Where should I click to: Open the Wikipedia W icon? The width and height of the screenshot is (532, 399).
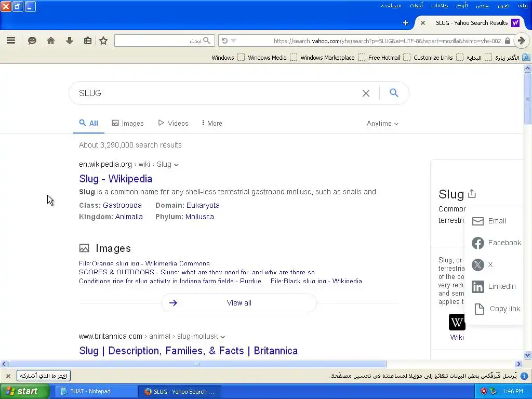(x=457, y=322)
